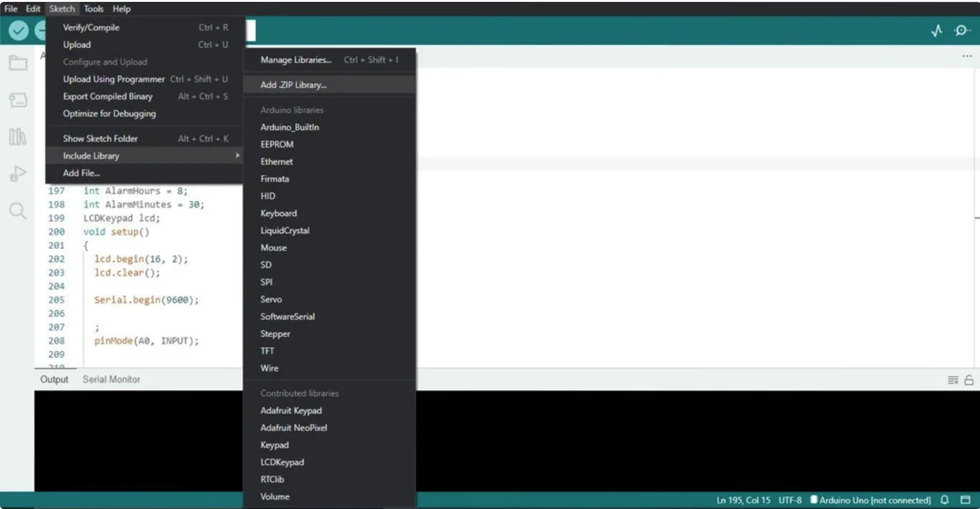The height and width of the screenshot is (509, 980).
Task: Choose Verify/Compile from Sketch menu
Action: tap(145, 28)
